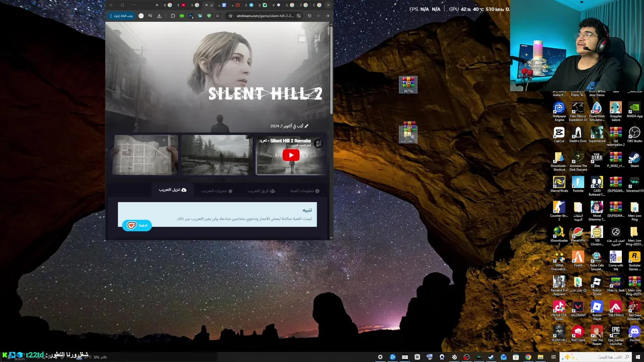Bookmark page with the star icon

[230, 16]
